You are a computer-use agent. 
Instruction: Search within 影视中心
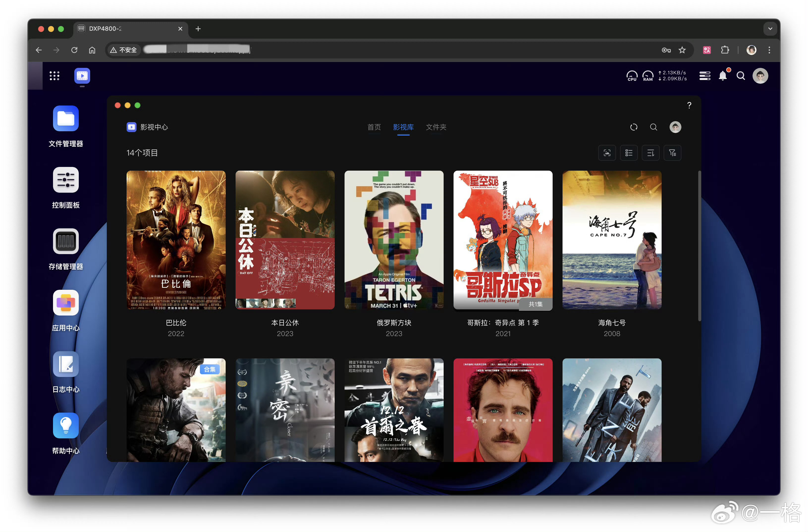point(653,127)
